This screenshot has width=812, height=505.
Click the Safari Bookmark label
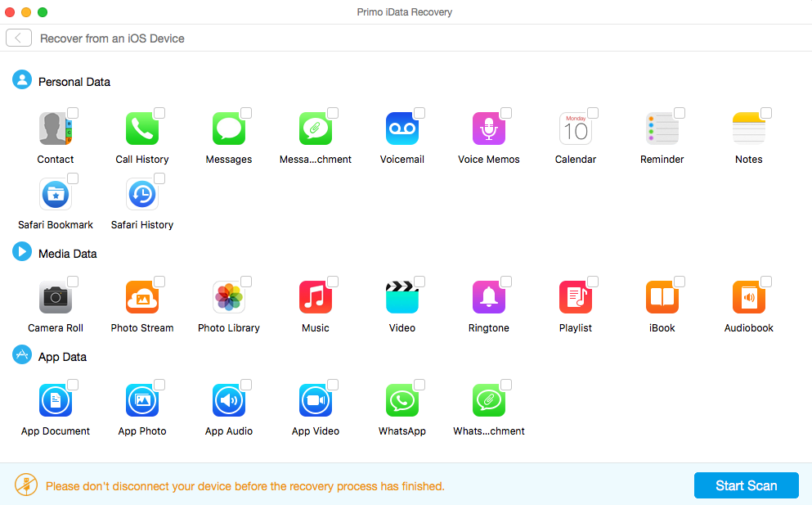click(x=56, y=224)
